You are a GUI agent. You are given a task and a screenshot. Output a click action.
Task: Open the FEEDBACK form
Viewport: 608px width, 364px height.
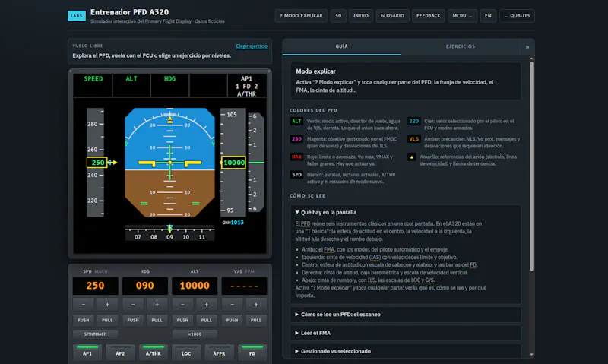[x=429, y=16]
